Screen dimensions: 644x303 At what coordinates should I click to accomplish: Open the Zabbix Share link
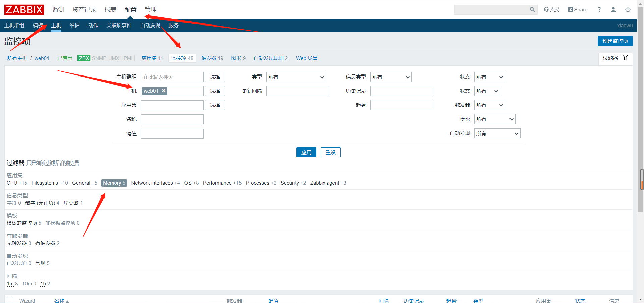click(x=578, y=10)
